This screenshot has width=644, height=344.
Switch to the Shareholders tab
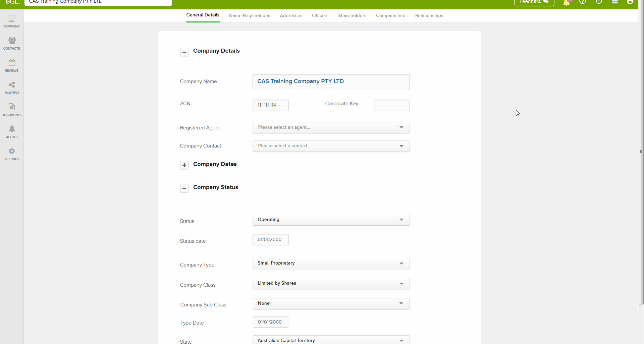[352, 16]
